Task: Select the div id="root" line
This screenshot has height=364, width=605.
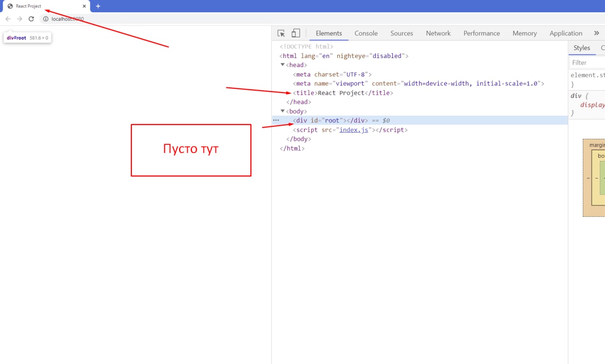Action: [x=420, y=120]
